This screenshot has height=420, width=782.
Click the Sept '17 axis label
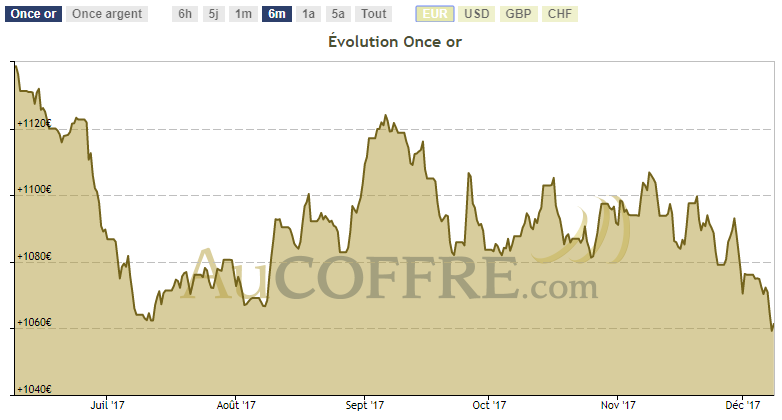coord(364,405)
